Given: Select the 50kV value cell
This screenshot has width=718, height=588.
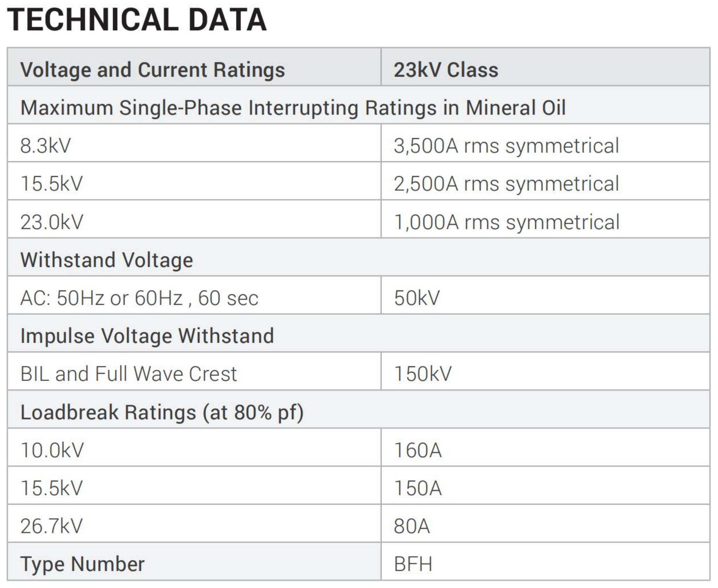Looking at the screenshot, I should pos(417,298).
